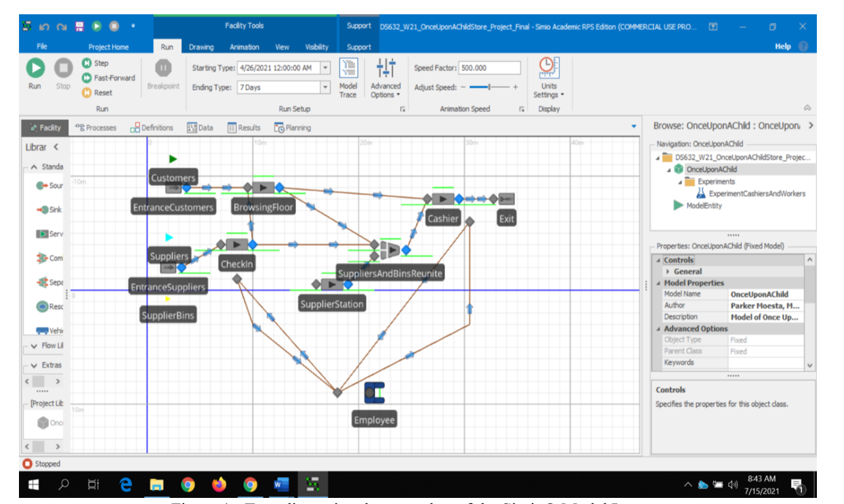Viewport: 844px width, 504px height.
Task: Select the Combiner object in library
Action: (x=49, y=258)
